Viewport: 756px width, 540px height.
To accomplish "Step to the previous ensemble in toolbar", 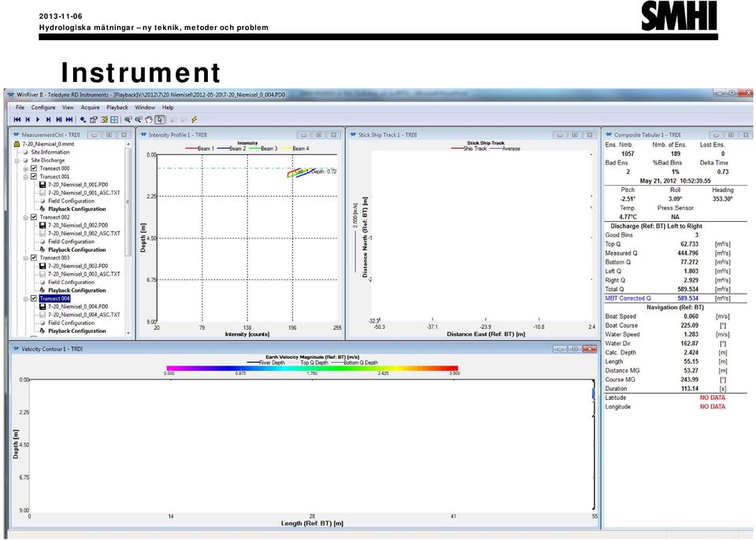I will pos(28,120).
